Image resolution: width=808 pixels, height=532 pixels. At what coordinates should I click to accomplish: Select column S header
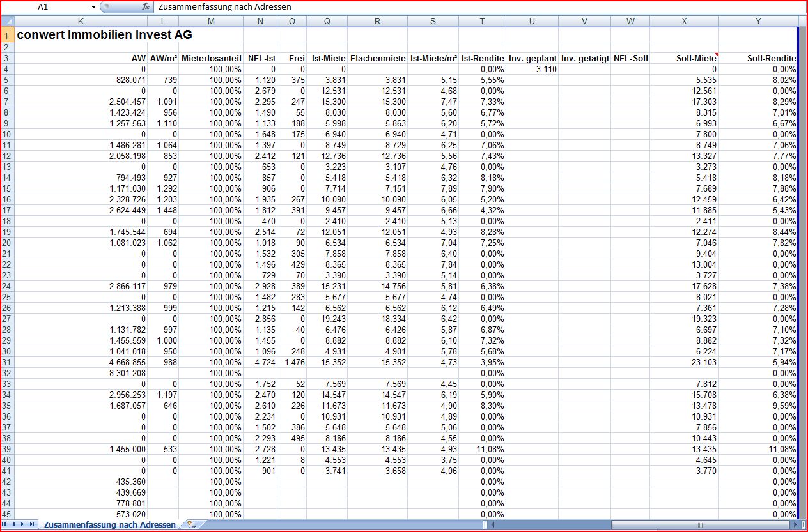pyautogui.click(x=433, y=21)
